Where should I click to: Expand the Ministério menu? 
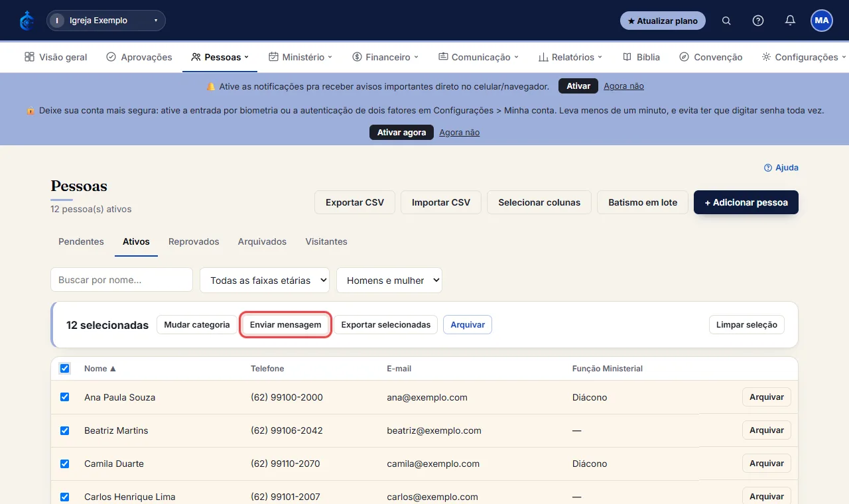(x=300, y=57)
